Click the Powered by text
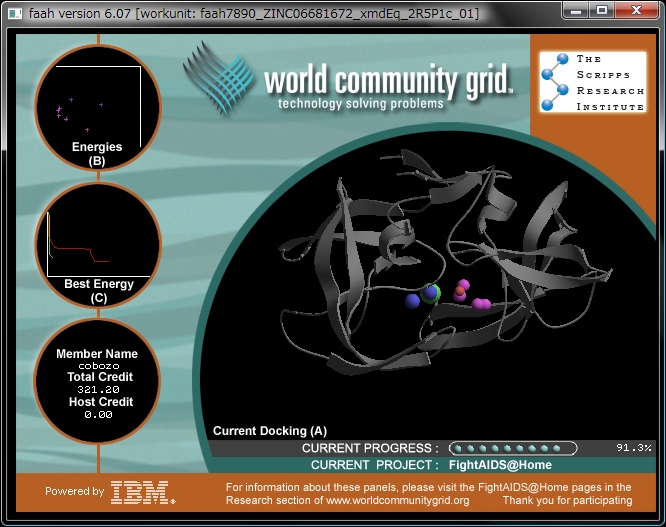The width and height of the screenshot is (666, 527). [x=75, y=492]
